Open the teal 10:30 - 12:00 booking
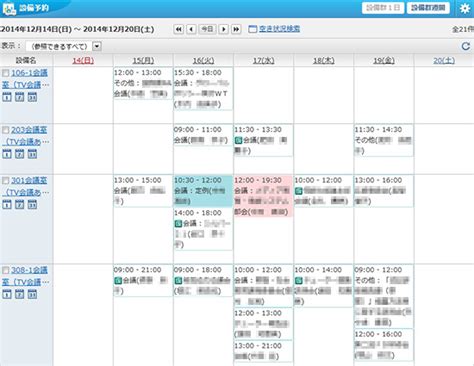474x366 pixels. [x=203, y=191]
